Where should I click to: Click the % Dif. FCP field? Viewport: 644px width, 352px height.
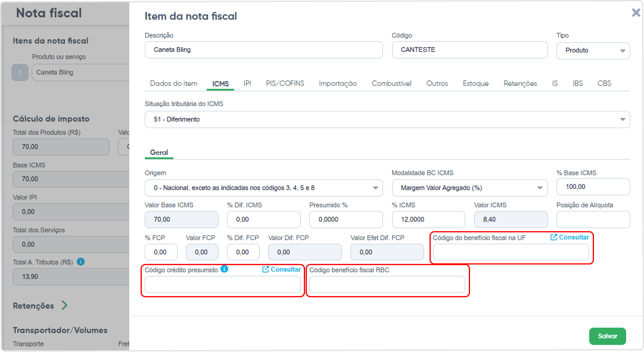(x=243, y=252)
